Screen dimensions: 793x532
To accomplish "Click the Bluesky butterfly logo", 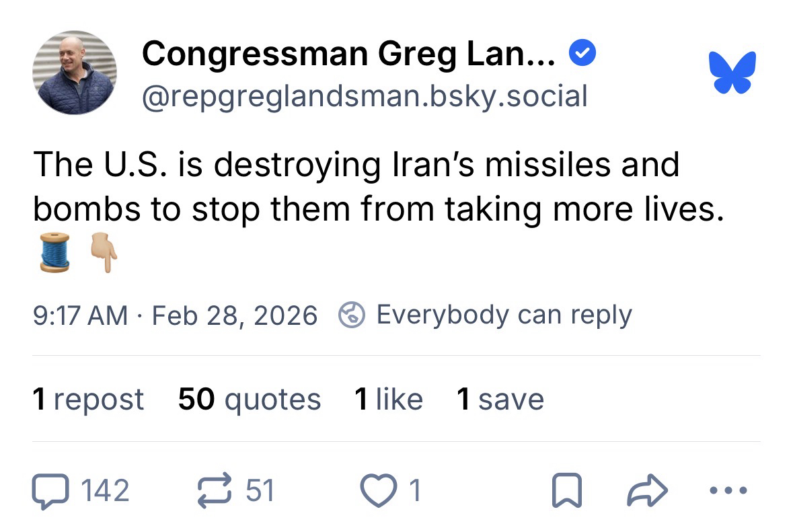I will [732, 72].
